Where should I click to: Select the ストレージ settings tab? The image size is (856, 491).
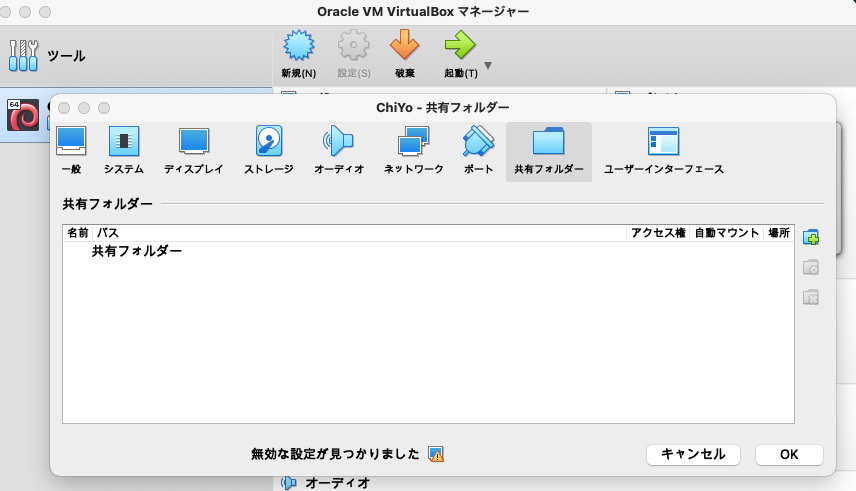tap(269, 151)
